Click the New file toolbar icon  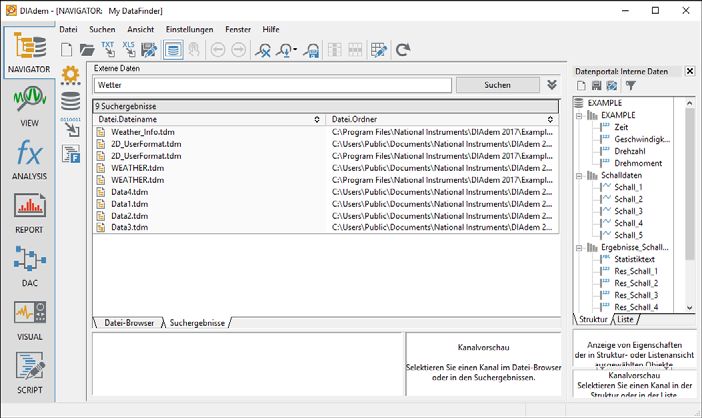[x=66, y=50]
